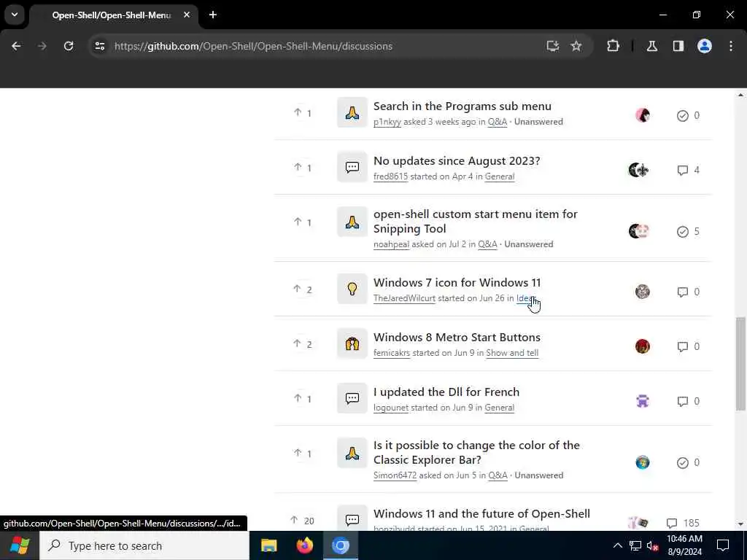The height and width of the screenshot is (560, 747).
Task: Click lightbulb Ideas icon beside 'Windows 7 icon'
Action: click(352, 289)
